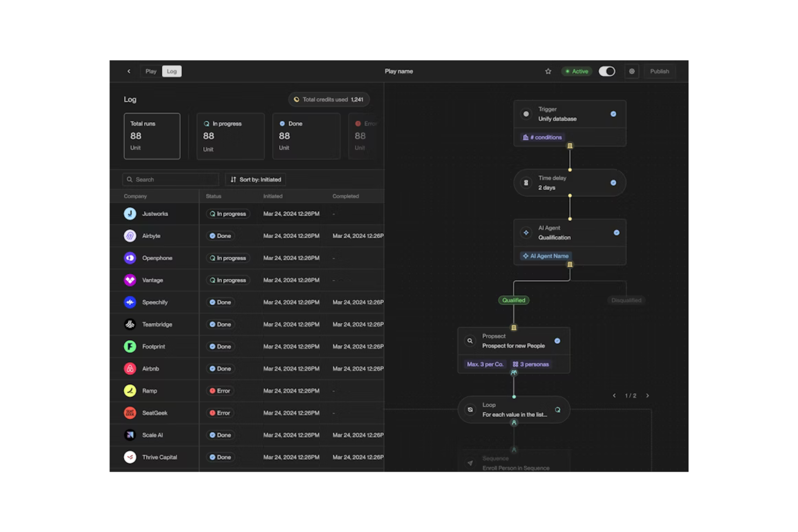Open the Sort by Initiated dropdown

[255, 179]
